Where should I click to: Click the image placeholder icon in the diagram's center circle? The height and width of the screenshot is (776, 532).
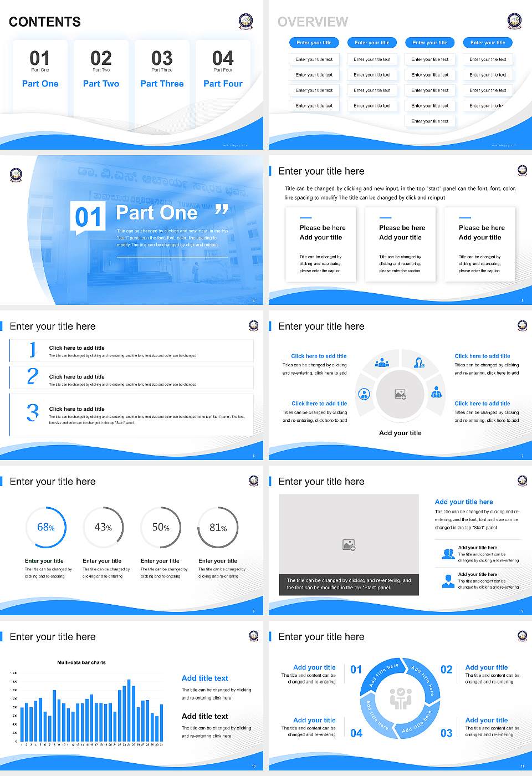coord(401,395)
